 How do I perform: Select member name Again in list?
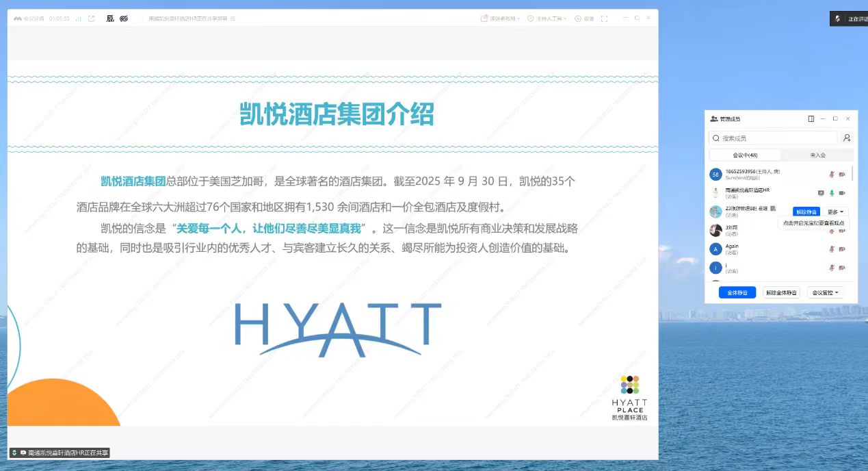point(732,246)
